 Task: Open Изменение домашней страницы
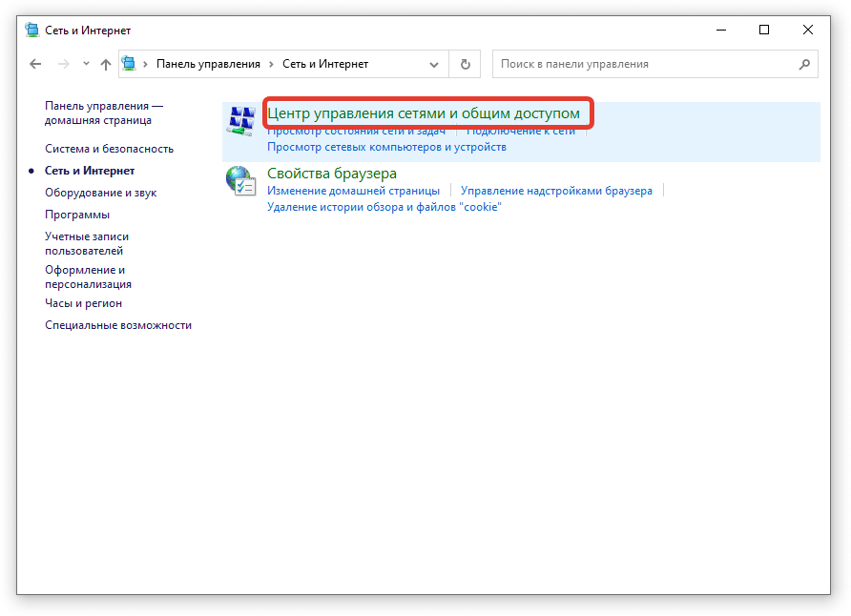[353, 191]
